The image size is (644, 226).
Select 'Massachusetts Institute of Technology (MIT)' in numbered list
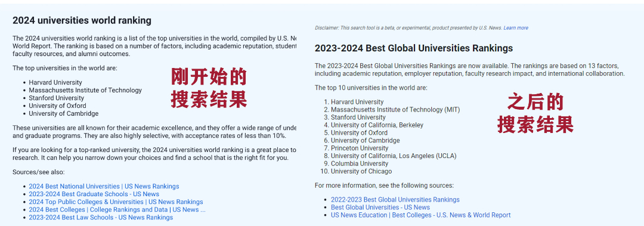(x=395, y=110)
